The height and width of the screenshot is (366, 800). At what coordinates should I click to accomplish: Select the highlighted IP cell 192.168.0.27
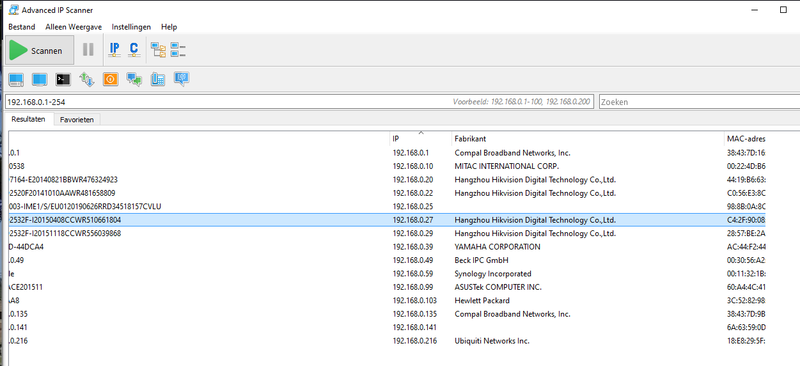(413, 220)
